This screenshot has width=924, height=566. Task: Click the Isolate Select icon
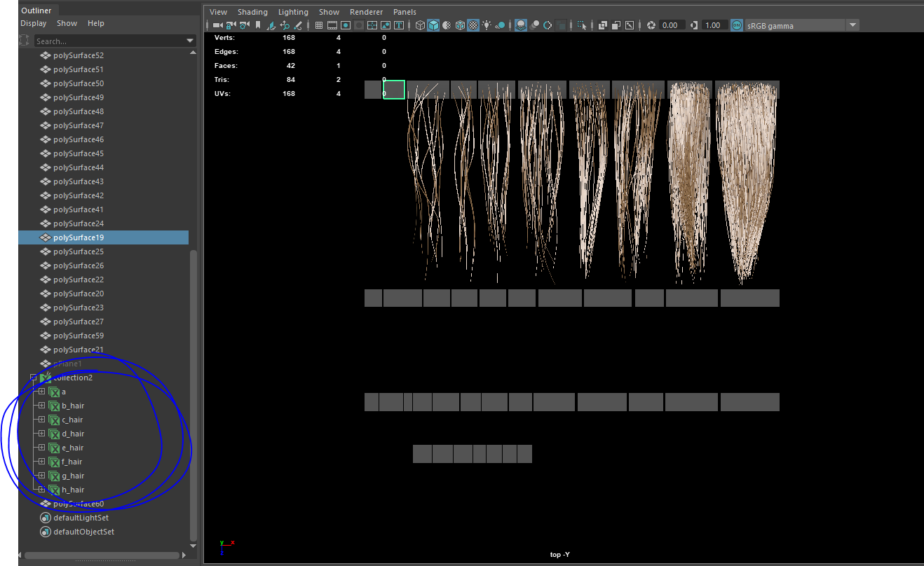tap(581, 25)
